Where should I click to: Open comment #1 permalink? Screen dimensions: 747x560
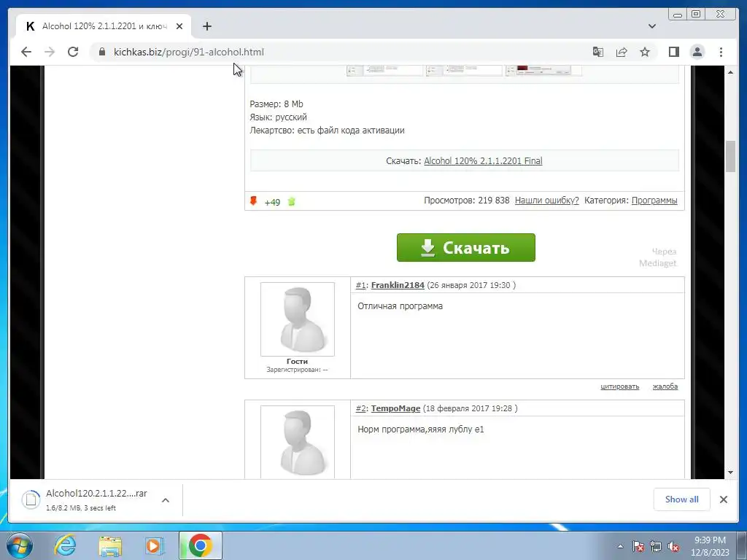click(360, 285)
